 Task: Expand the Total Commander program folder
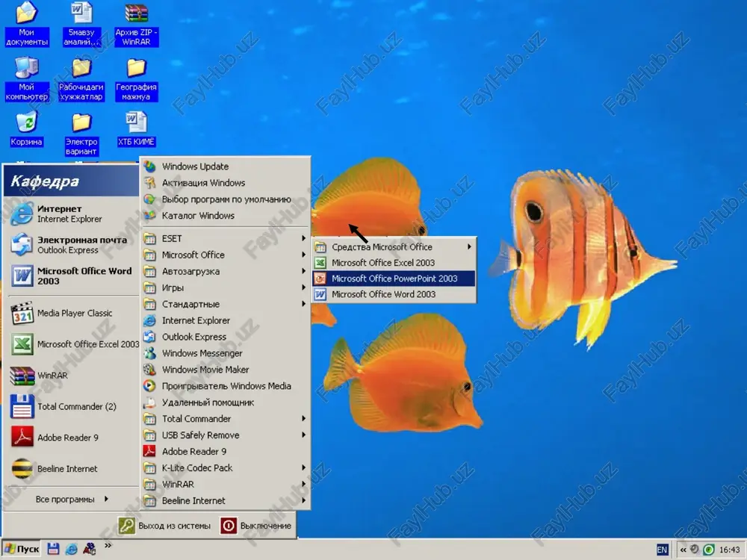225,419
